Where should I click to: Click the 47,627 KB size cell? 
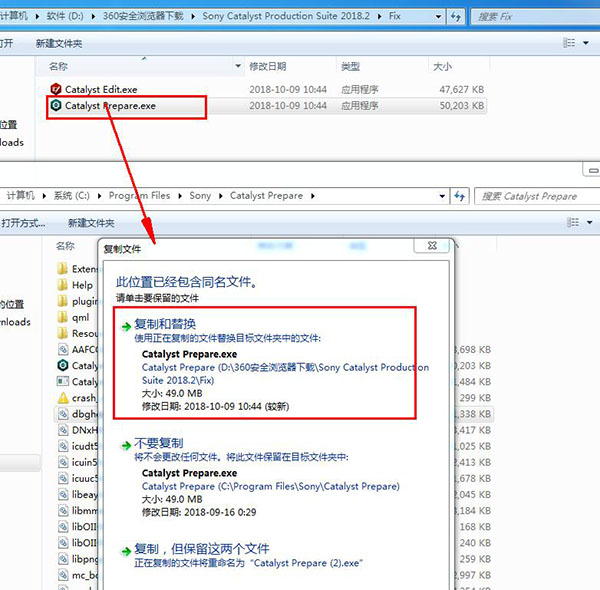coord(461,90)
